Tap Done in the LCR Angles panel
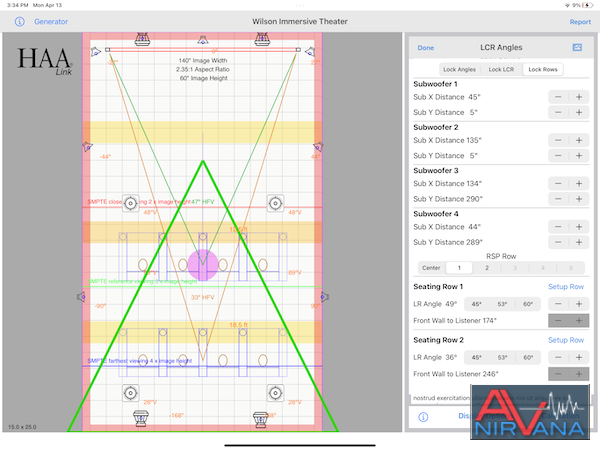Screen dimensions: 600x450 click(x=426, y=48)
